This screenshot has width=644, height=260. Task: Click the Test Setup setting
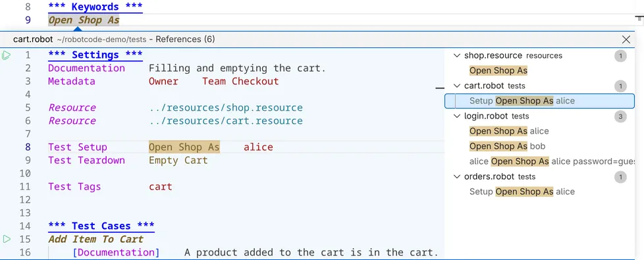tap(78, 147)
